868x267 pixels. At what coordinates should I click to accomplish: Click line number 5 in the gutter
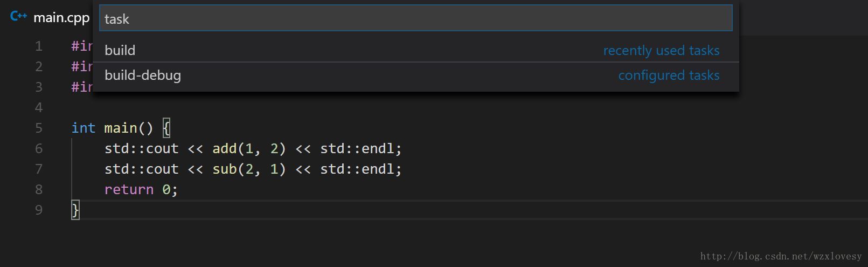click(39, 128)
